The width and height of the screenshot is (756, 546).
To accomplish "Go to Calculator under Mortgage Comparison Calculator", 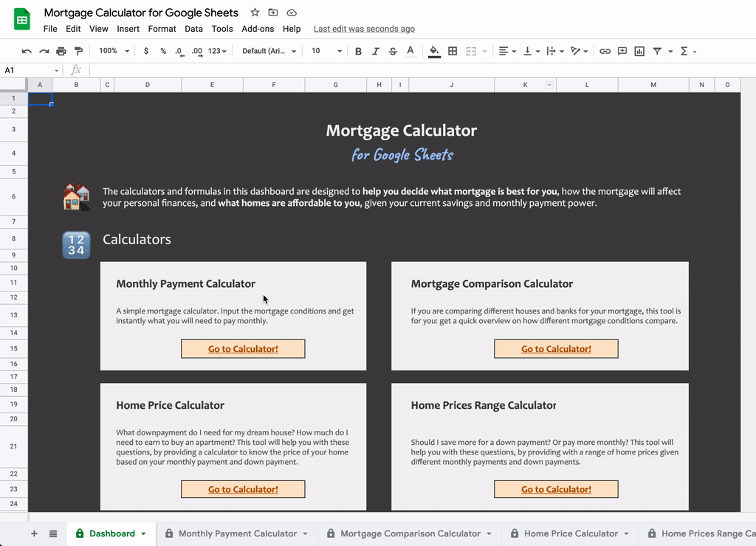I will point(556,349).
